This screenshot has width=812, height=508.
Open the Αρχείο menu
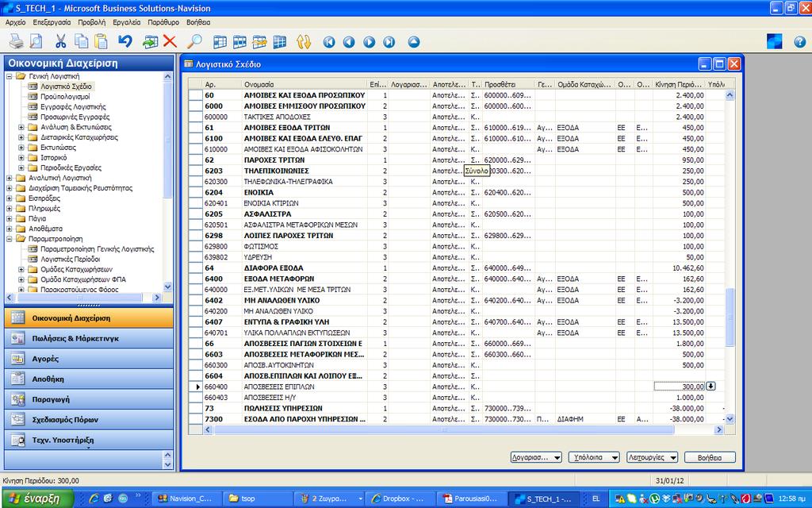click(16, 22)
